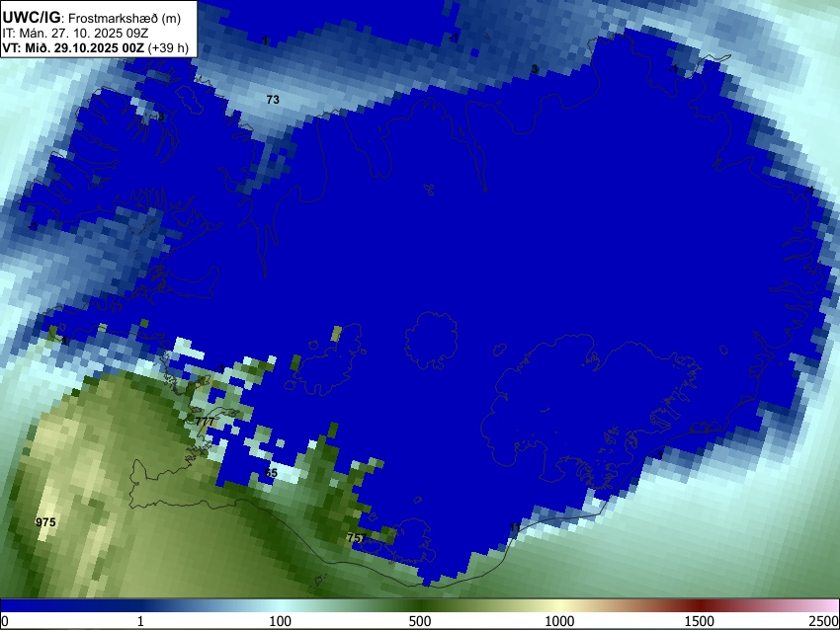This screenshot has width=840, height=630.
Task: Click the initial time line 'IT: Mán. 27. 10. 2025 09Z'
Action: 75,34
